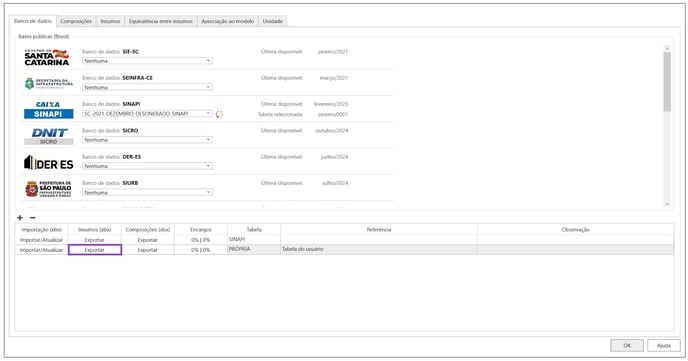The width and height of the screenshot is (688, 361).
Task: Open the Associação ao modelo tab
Action: pos(228,21)
